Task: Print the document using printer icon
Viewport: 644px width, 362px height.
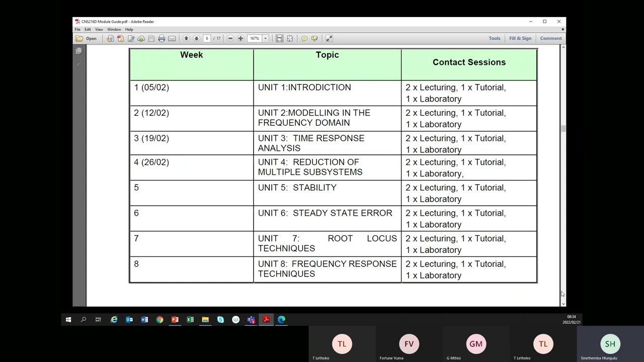Action: click(x=162, y=38)
